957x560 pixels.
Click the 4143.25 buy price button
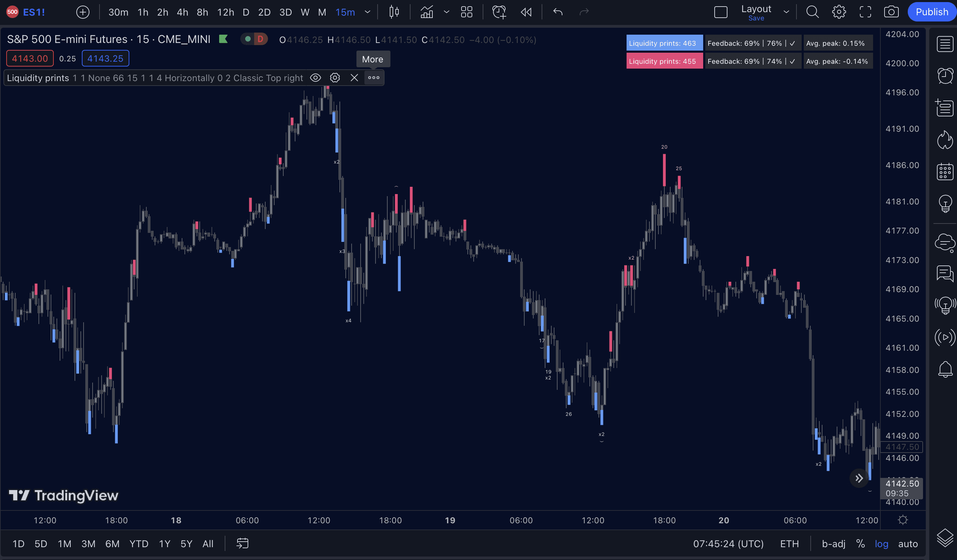click(x=105, y=59)
